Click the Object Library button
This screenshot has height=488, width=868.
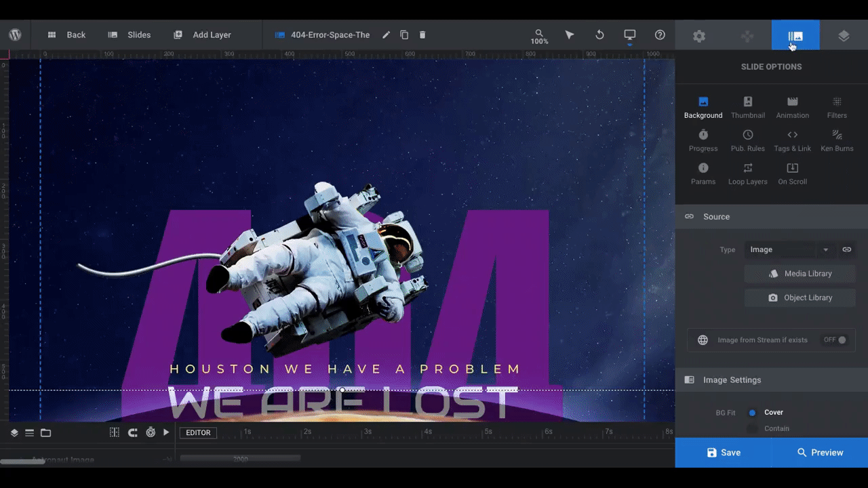(800, 298)
